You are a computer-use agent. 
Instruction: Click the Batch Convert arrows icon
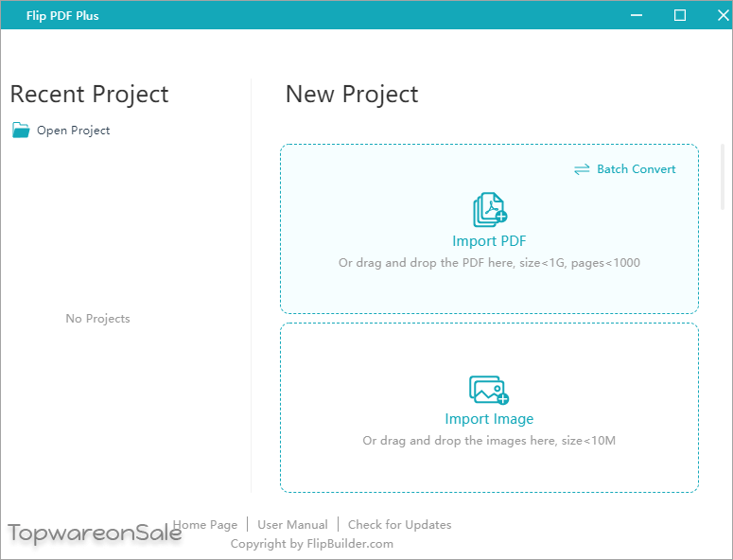point(582,169)
